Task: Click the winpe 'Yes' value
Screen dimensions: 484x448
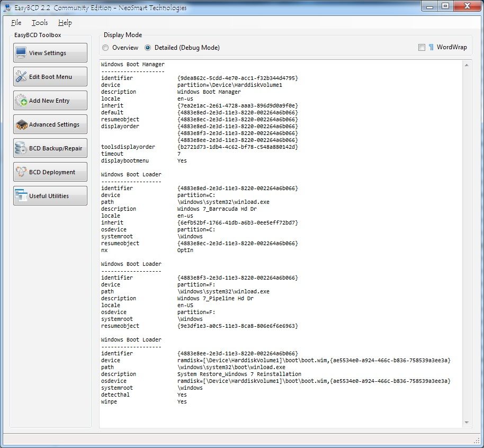Action: point(182,402)
